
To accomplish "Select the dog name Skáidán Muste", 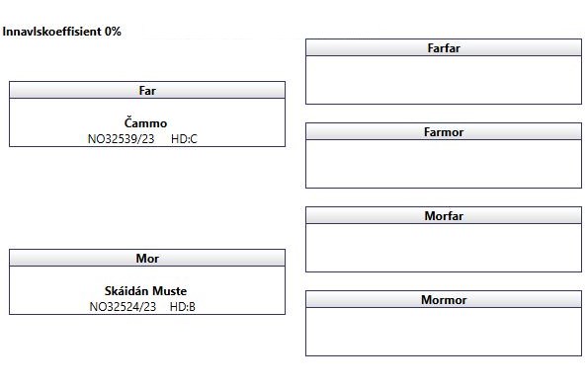I will click(x=145, y=291).
